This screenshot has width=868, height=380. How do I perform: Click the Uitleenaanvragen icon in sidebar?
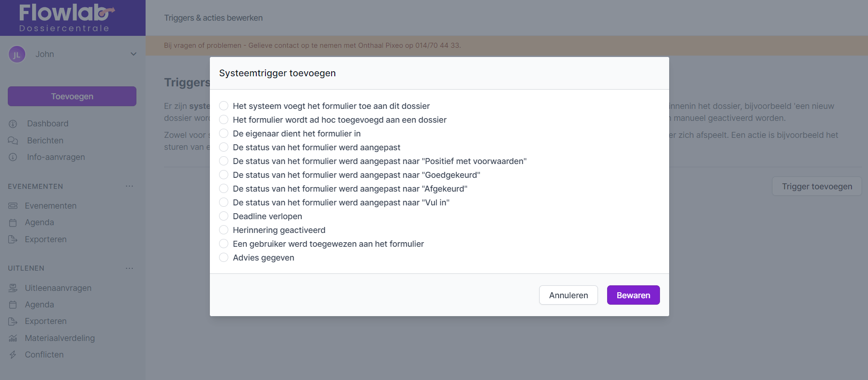pyautogui.click(x=13, y=288)
